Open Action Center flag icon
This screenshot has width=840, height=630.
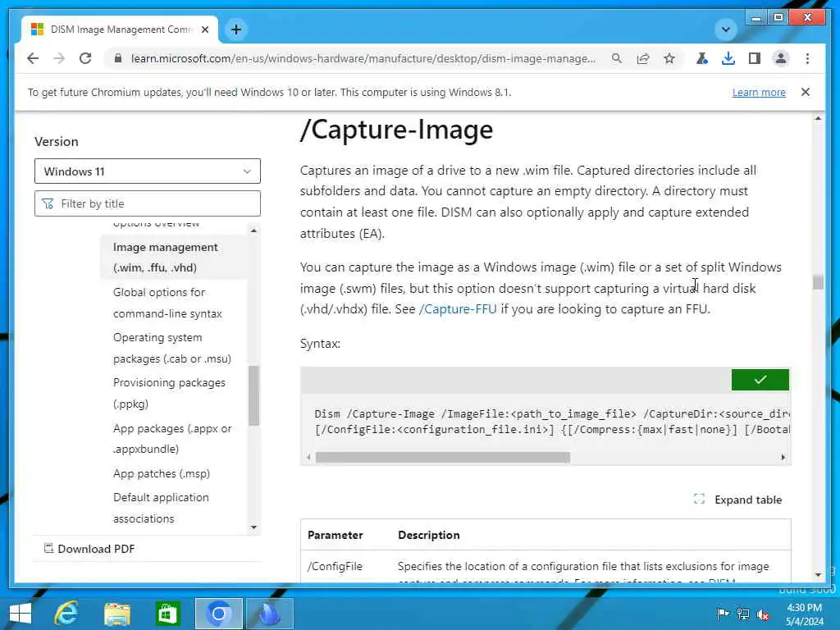pos(722,614)
